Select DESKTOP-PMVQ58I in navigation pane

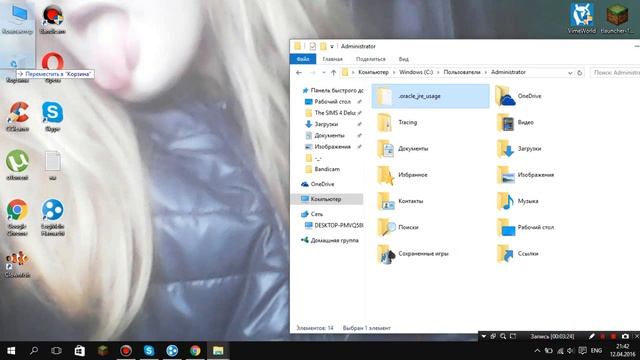[335, 225]
